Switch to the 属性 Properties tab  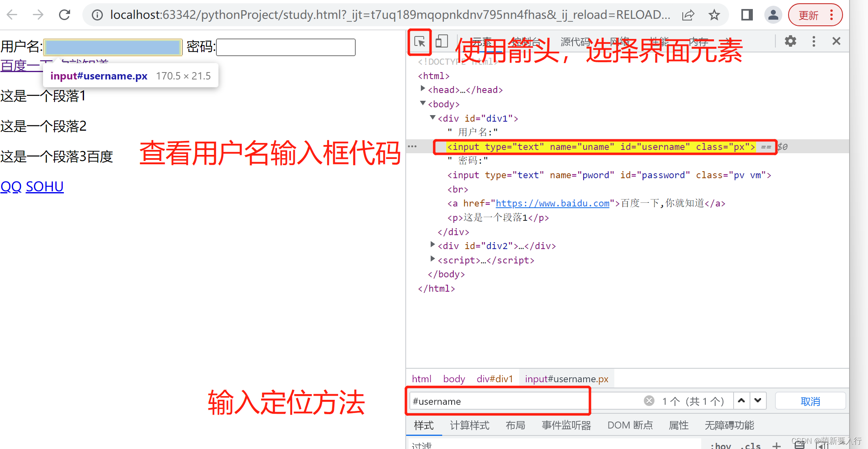[x=679, y=425]
